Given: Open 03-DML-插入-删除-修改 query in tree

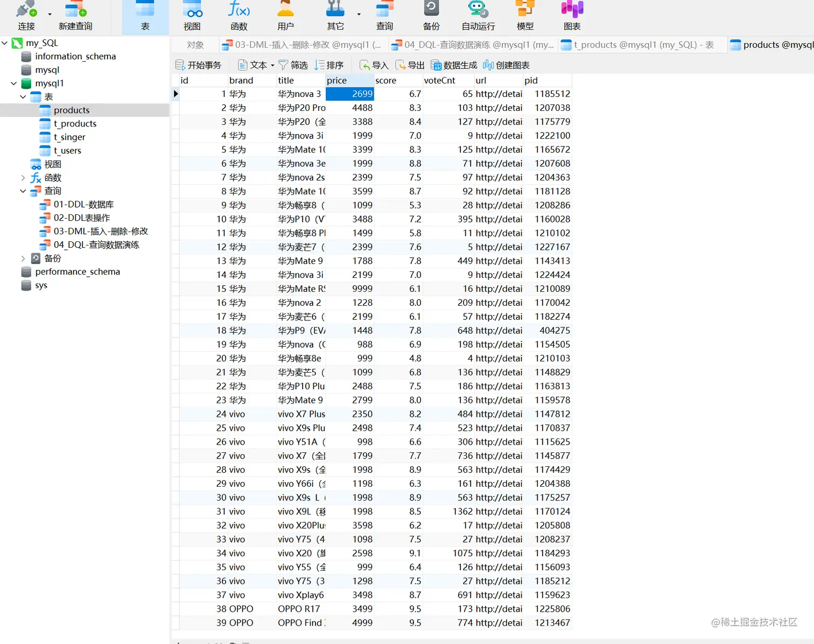Looking at the screenshot, I should point(101,232).
